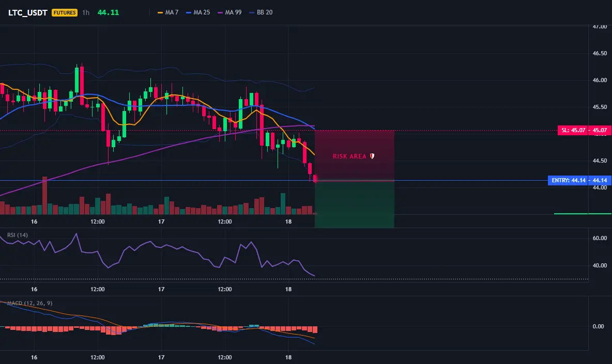
Task: Click the 40.00 RSI axis label
Action: coord(600,265)
